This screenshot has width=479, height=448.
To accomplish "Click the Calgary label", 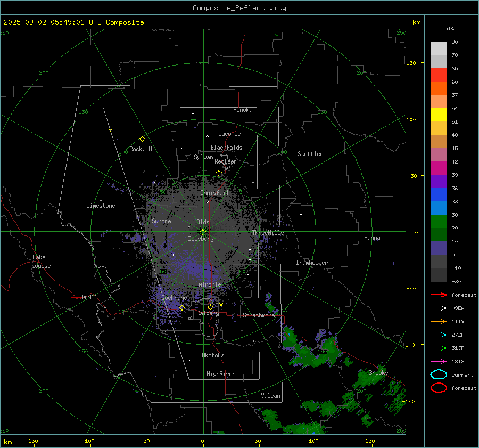I will pyautogui.click(x=208, y=313).
